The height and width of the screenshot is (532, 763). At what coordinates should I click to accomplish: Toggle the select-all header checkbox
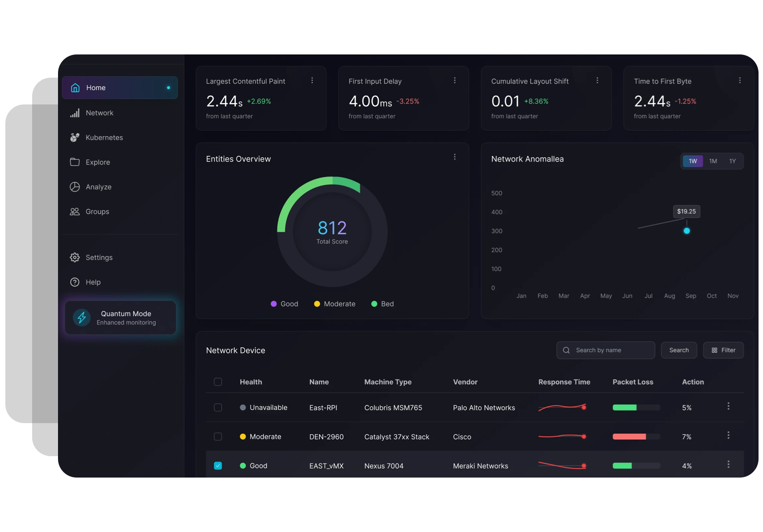pyautogui.click(x=218, y=382)
